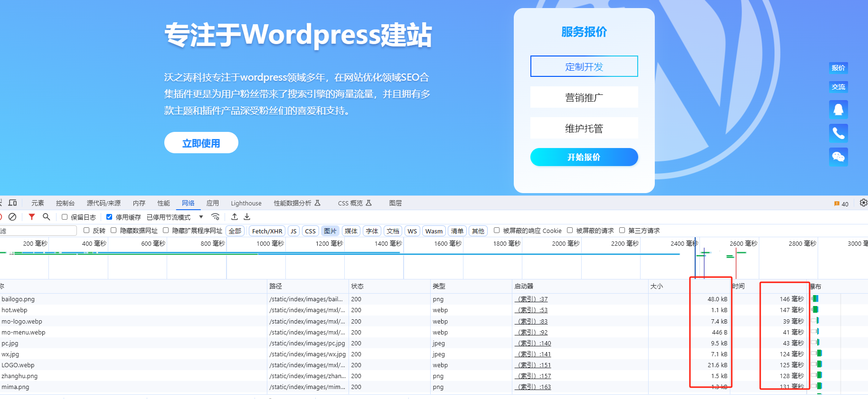Open the 内存 tab

coord(139,203)
